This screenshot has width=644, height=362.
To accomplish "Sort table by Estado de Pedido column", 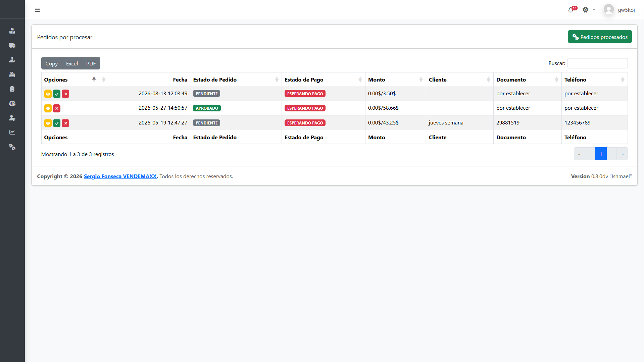I will coord(236,80).
